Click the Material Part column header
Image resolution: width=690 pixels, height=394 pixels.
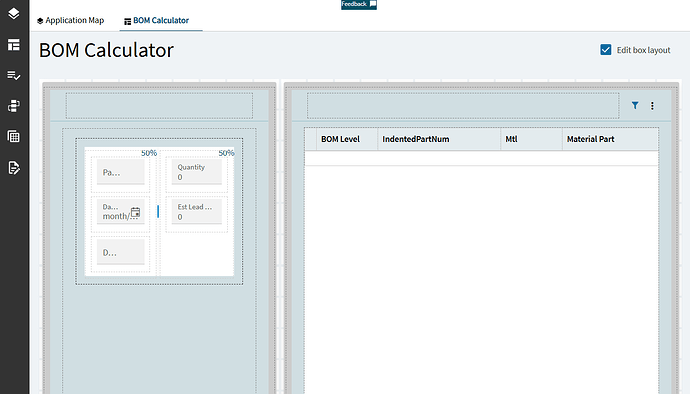coord(610,139)
